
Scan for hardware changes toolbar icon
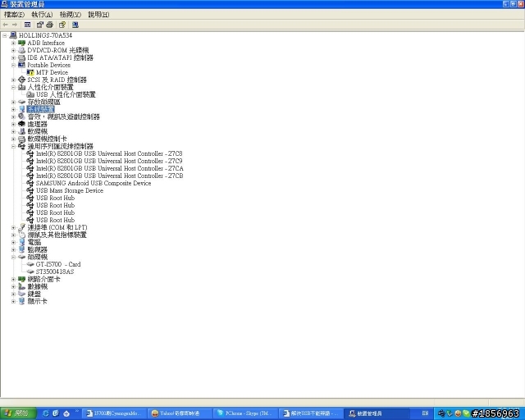click(x=75, y=25)
